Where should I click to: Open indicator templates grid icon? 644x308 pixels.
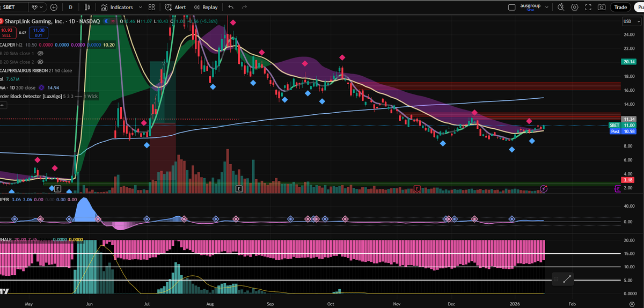pyautogui.click(x=152, y=7)
